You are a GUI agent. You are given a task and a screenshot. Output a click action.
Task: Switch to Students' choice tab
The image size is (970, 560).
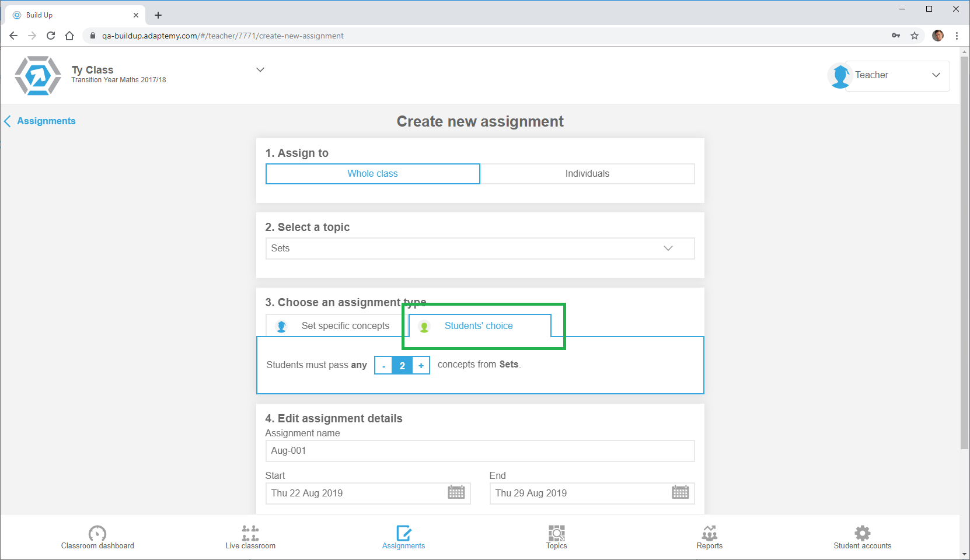479,326
